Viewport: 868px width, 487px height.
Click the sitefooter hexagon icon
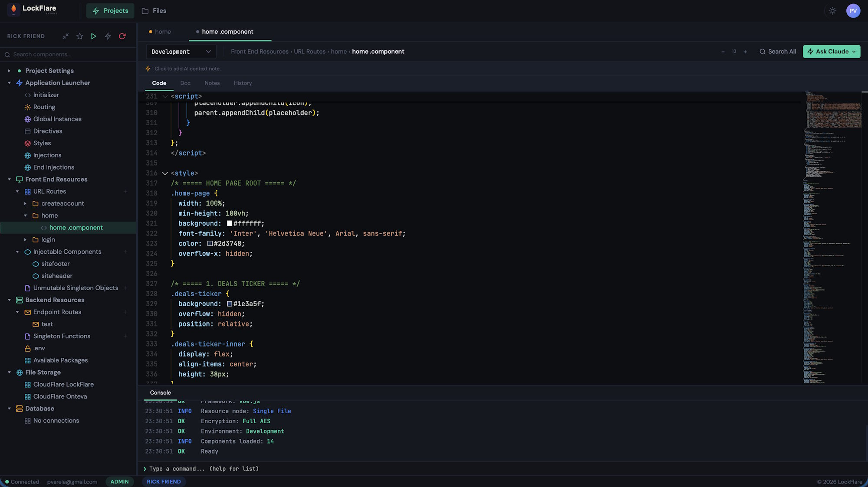click(36, 264)
